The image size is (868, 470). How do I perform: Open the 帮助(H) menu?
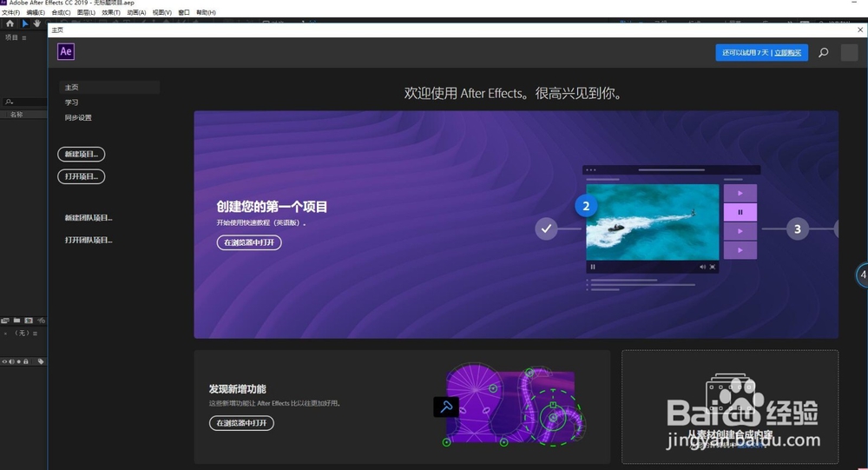206,12
